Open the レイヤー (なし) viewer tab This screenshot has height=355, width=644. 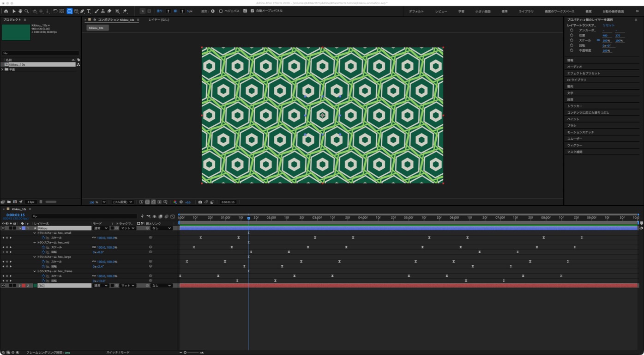[159, 20]
